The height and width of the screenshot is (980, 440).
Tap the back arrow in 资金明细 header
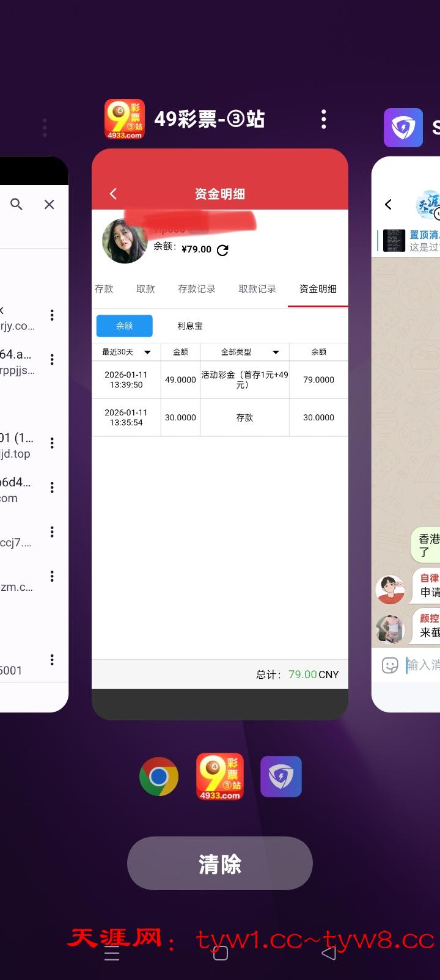pyautogui.click(x=113, y=194)
